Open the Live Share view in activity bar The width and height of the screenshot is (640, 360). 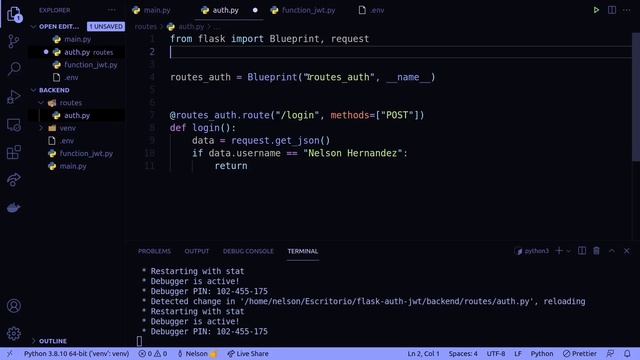click(14, 180)
